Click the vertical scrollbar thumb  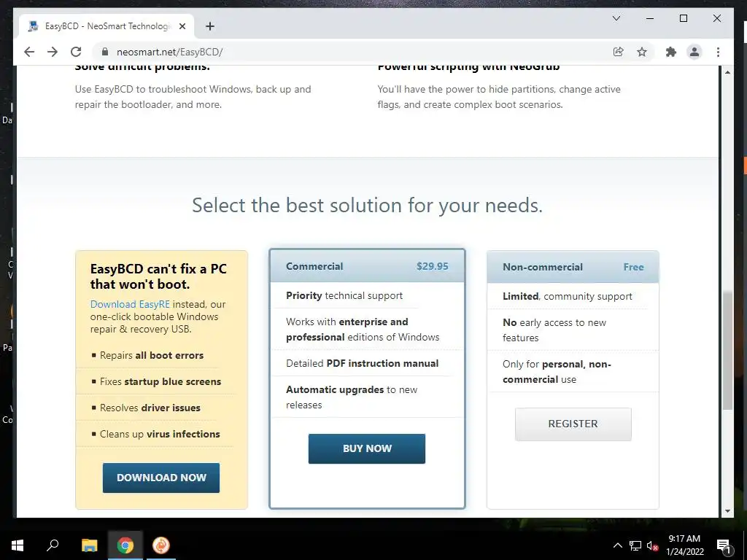coord(727,350)
